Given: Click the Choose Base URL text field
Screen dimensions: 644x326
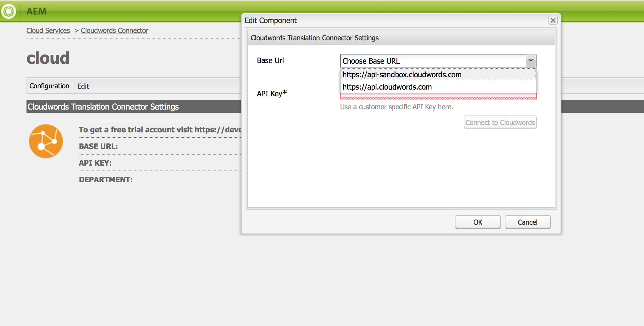Looking at the screenshot, I should pyautogui.click(x=433, y=61).
